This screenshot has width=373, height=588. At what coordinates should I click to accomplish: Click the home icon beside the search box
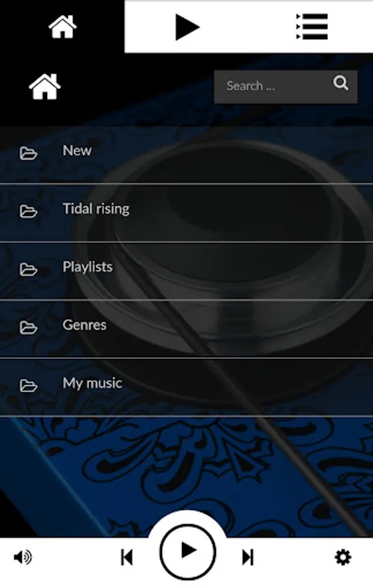tap(44, 87)
